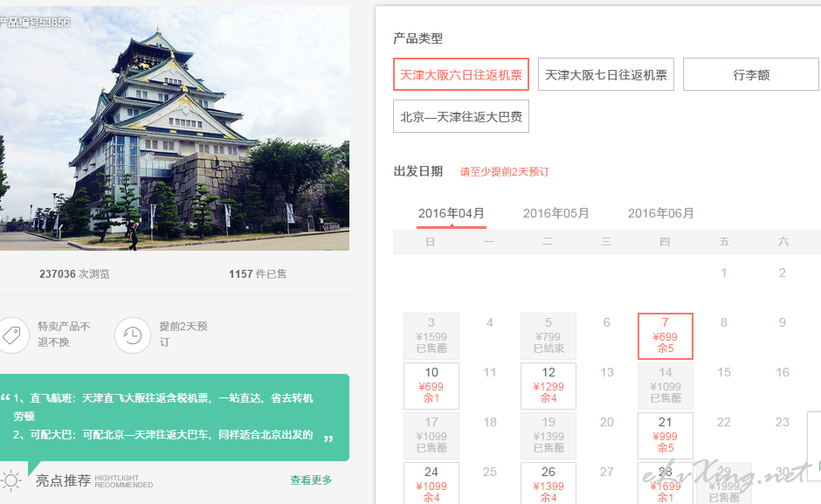Screen dimensions: 821x504
Task: Click calendar date 8
Action: pos(723,322)
